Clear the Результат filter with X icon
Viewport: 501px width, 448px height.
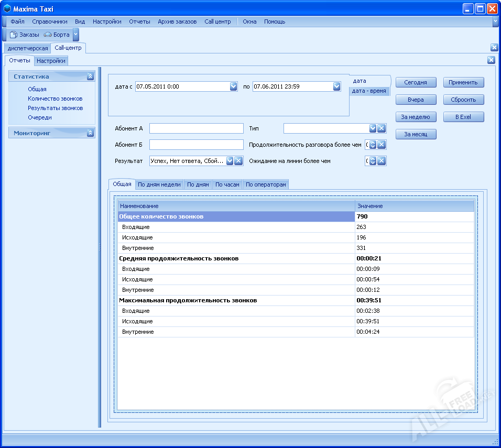coord(238,161)
